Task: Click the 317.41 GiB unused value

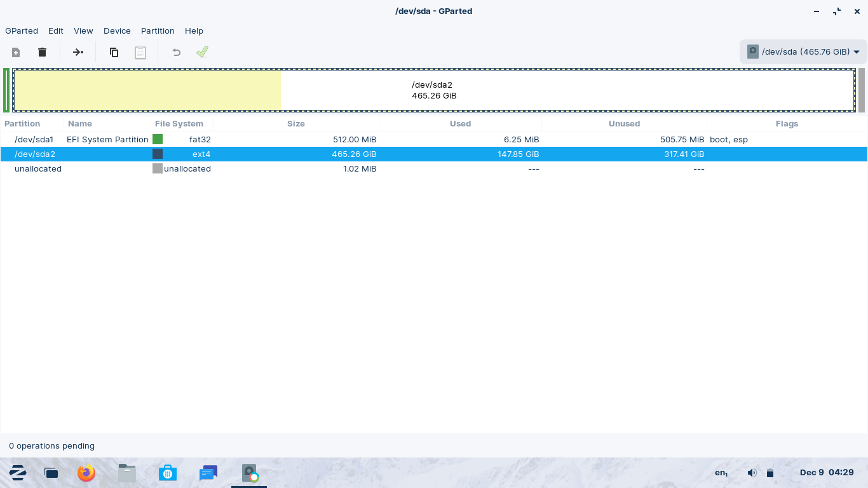Action: [685, 154]
